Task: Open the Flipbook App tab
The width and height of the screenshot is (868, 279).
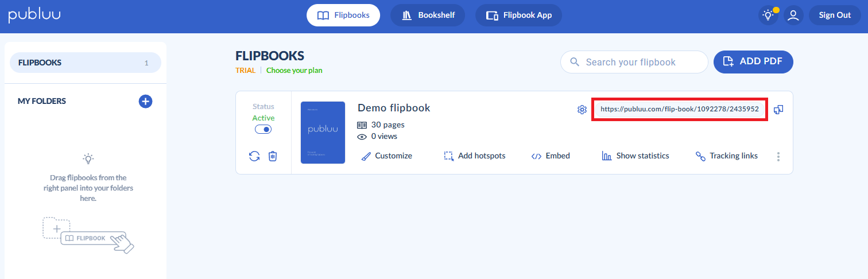Action: coord(518,15)
